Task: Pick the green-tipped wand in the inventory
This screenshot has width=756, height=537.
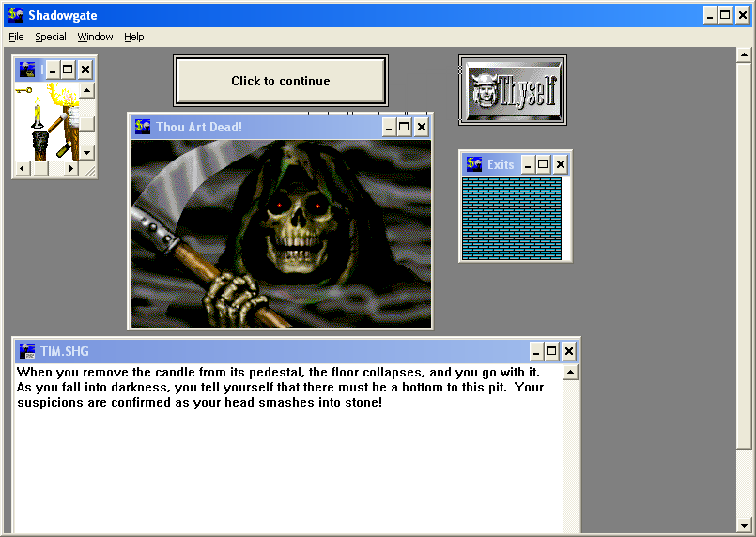Action: click(64, 149)
